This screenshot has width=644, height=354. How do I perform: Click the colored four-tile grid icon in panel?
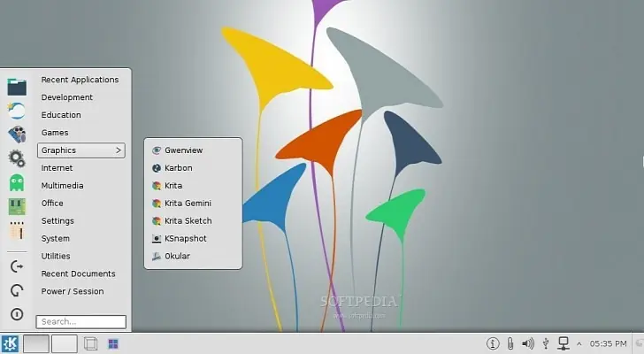coord(113,343)
